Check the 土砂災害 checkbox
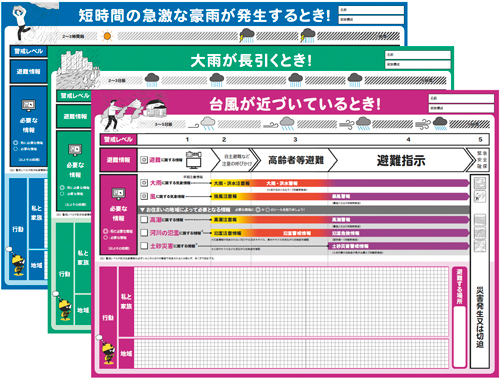This screenshot has height=379, width=500. click(x=144, y=246)
